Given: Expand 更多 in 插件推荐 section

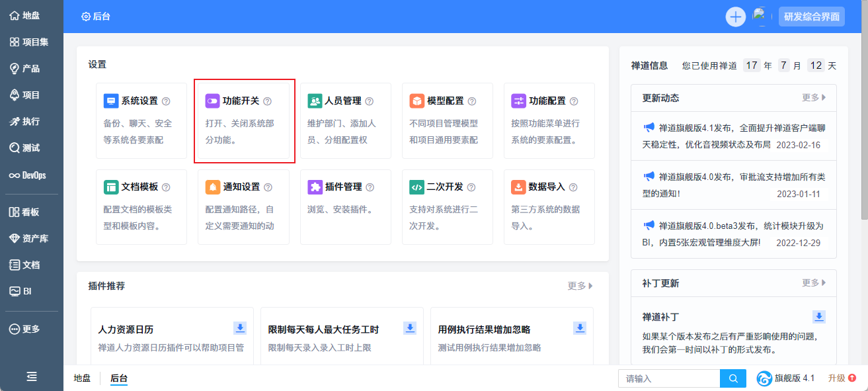Looking at the screenshot, I should [x=580, y=286].
